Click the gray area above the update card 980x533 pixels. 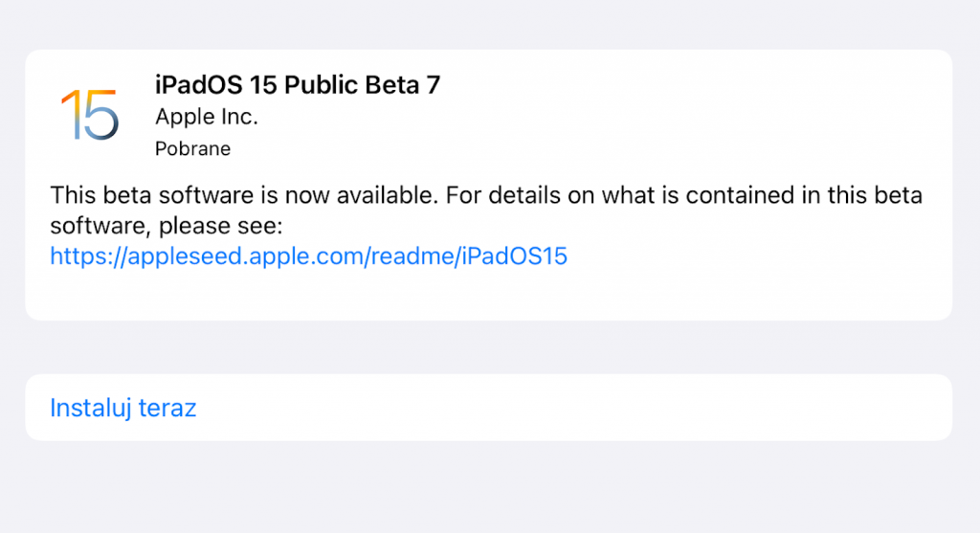click(488, 24)
